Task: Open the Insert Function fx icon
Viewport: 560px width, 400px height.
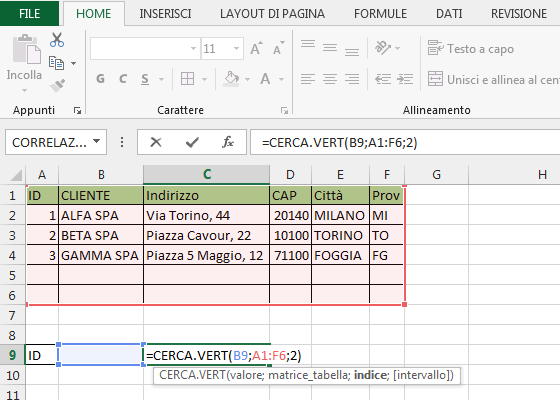Action: tap(228, 142)
